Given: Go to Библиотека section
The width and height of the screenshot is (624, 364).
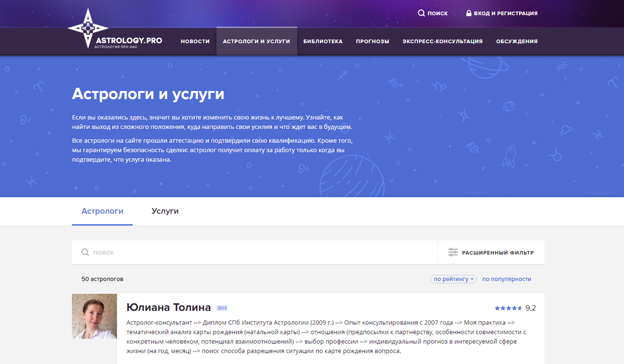Looking at the screenshot, I should (x=323, y=41).
